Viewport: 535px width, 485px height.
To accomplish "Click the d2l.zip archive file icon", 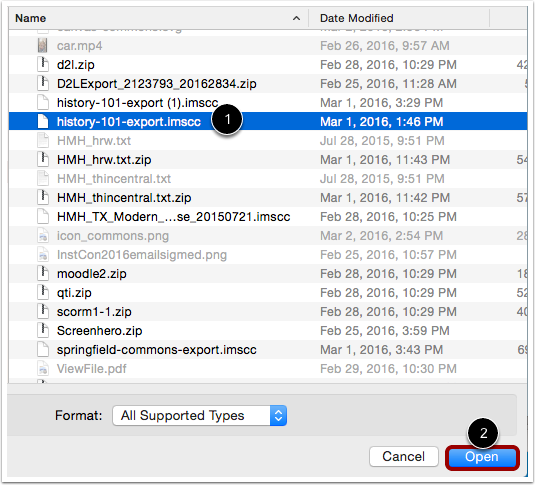I will [x=43, y=65].
